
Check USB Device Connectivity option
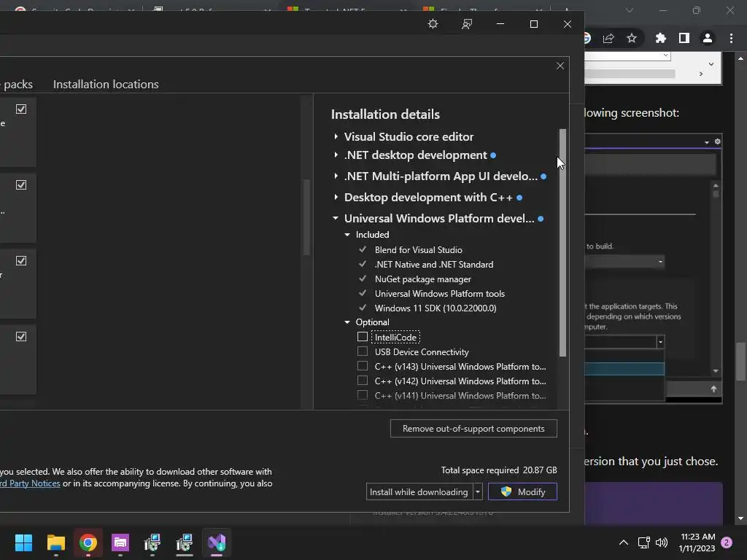pyautogui.click(x=363, y=351)
